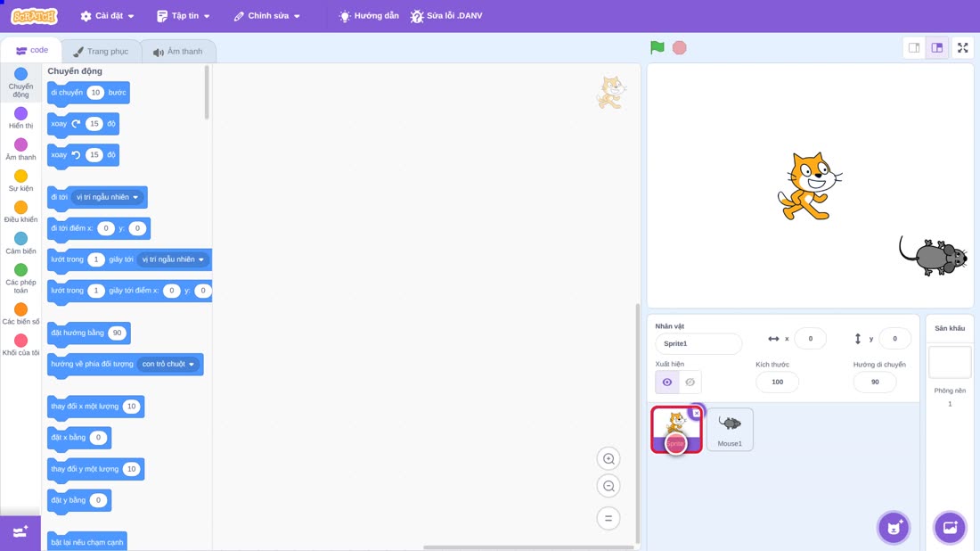The height and width of the screenshot is (551, 980).
Task: Click the green flag to run
Action: [657, 47]
